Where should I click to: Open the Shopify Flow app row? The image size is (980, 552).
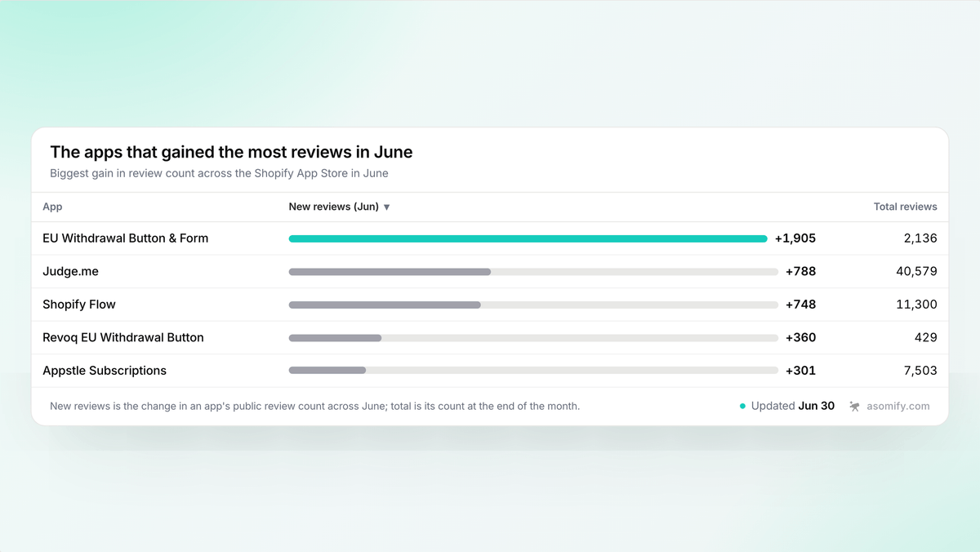(x=490, y=305)
